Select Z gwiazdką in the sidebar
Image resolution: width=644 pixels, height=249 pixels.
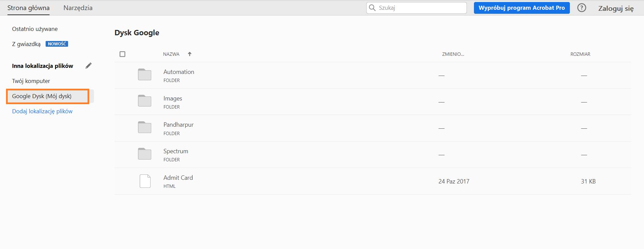click(x=26, y=43)
